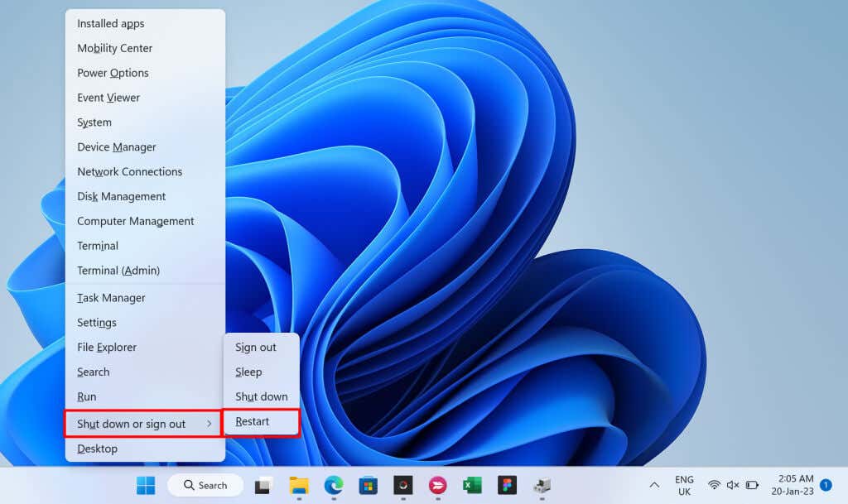Screen dimensions: 848x504
Task: Launch File Explorer from the taskbar
Action: 298,485
